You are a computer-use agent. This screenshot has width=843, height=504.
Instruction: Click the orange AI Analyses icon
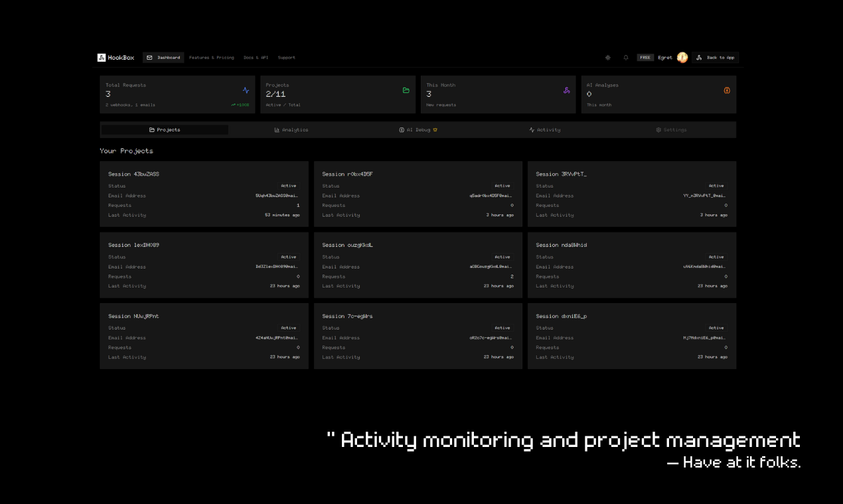727,90
